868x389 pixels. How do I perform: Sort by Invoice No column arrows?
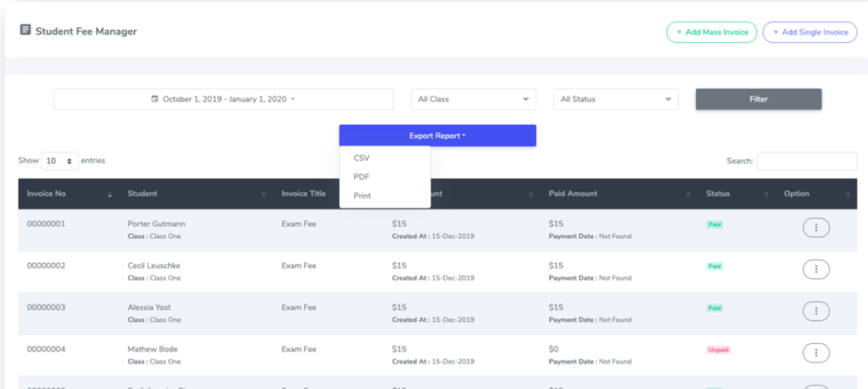pyautogui.click(x=109, y=195)
